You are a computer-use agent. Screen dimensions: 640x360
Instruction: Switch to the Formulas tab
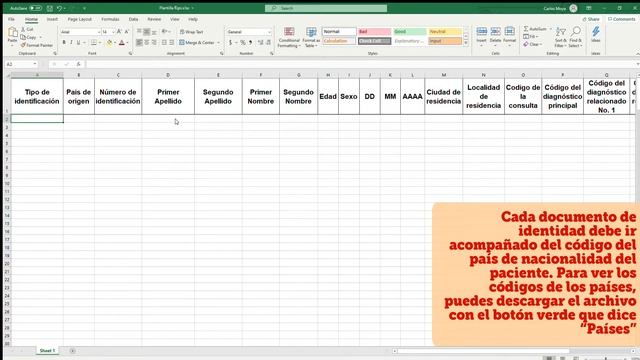pos(110,19)
